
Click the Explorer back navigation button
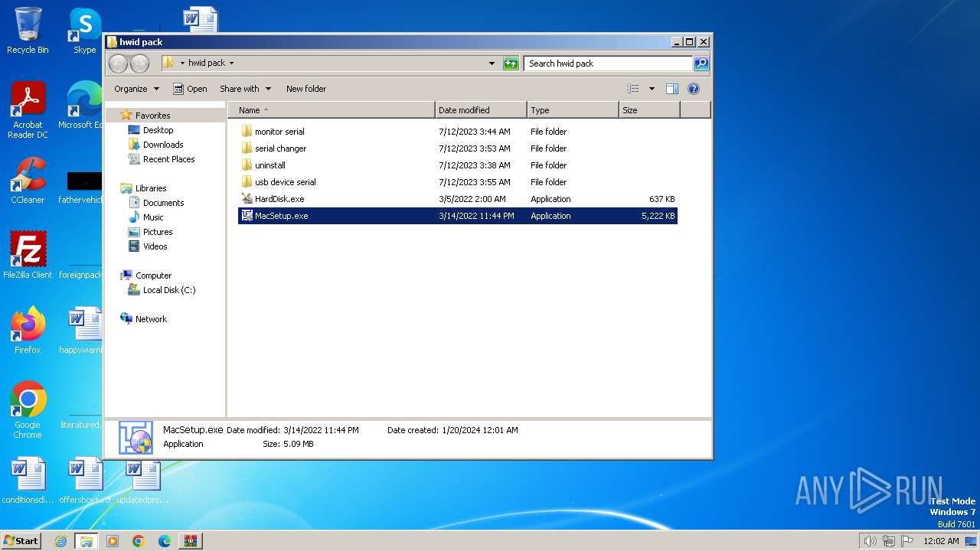pos(119,64)
